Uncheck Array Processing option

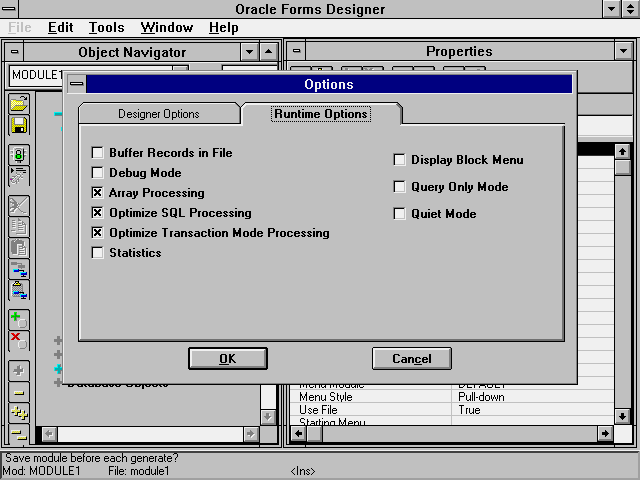point(98,193)
